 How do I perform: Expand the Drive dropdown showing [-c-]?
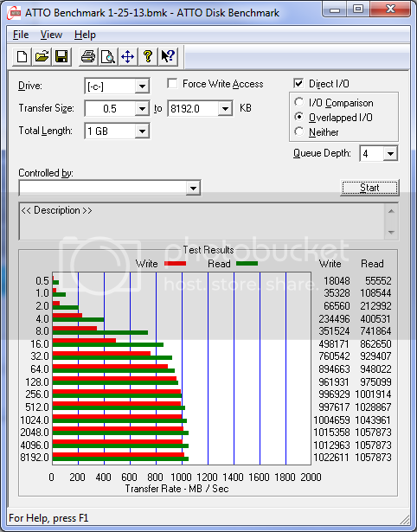(x=142, y=87)
